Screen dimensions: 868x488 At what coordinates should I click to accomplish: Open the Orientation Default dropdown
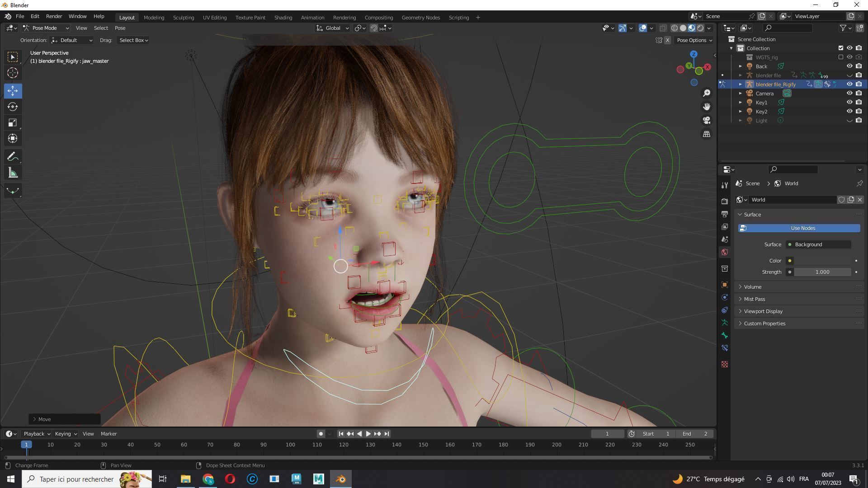pyautogui.click(x=72, y=40)
